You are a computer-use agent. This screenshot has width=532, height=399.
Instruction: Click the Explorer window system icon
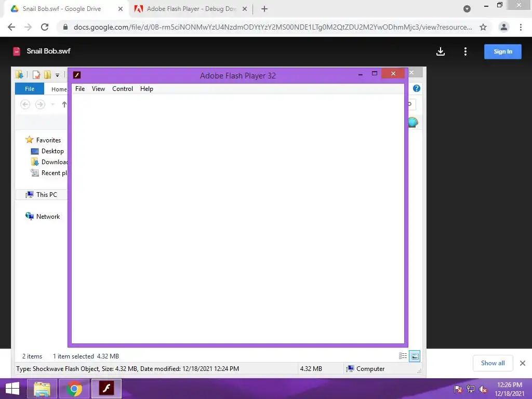(19, 75)
